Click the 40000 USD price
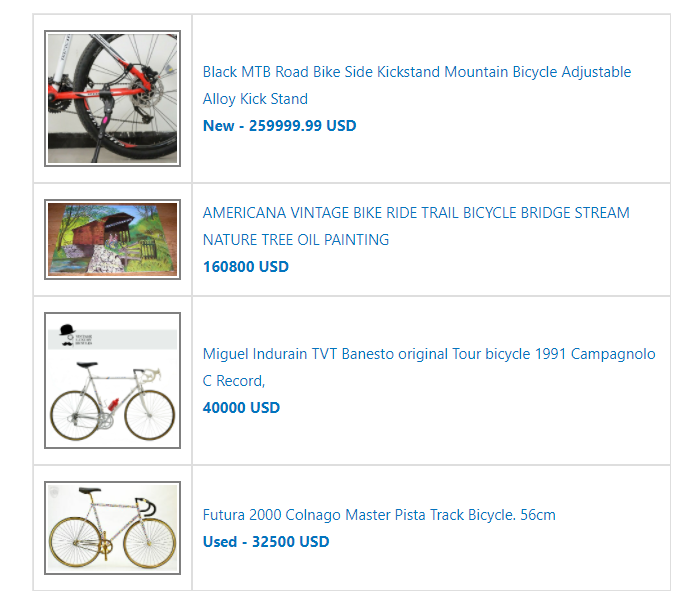 tap(241, 407)
